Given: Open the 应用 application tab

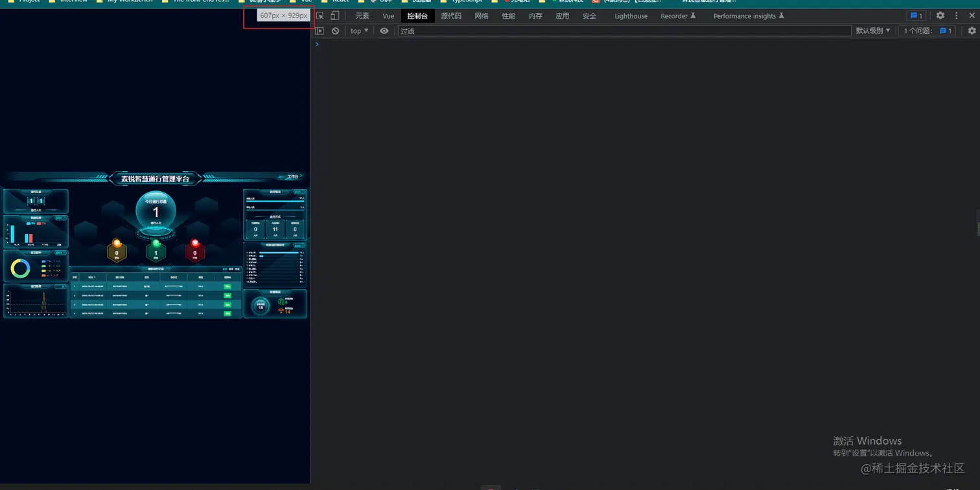Looking at the screenshot, I should tap(563, 16).
